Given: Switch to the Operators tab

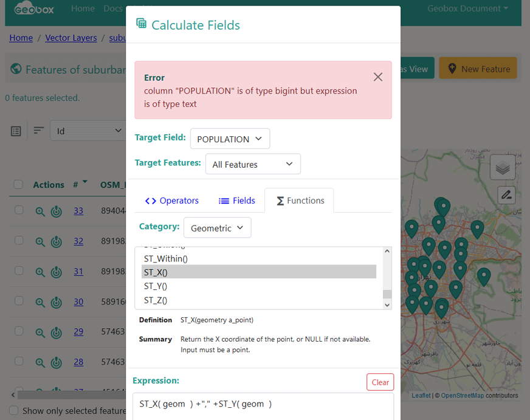Looking at the screenshot, I should point(172,201).
